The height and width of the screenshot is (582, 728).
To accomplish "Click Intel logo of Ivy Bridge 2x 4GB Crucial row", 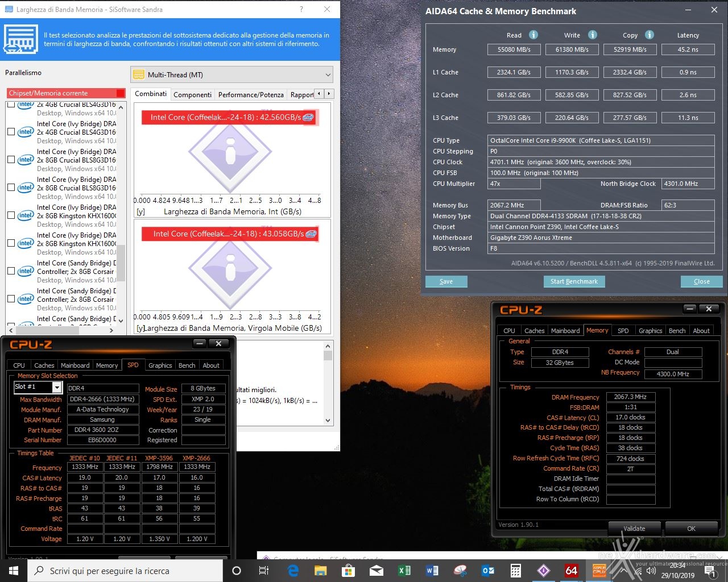I will coord(26,132).
